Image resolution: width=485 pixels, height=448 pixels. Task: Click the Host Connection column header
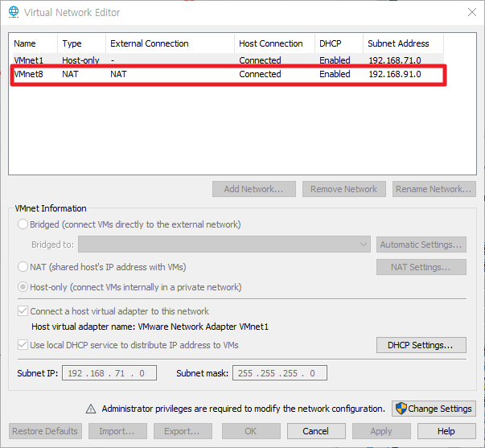point(274,43)
